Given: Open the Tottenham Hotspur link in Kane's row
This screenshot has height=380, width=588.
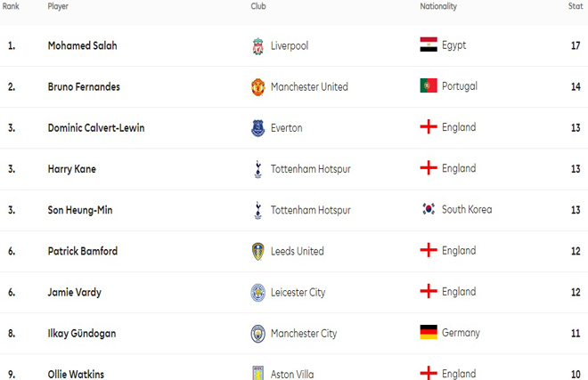Looking at the screenshot, I should coord(311,169).
